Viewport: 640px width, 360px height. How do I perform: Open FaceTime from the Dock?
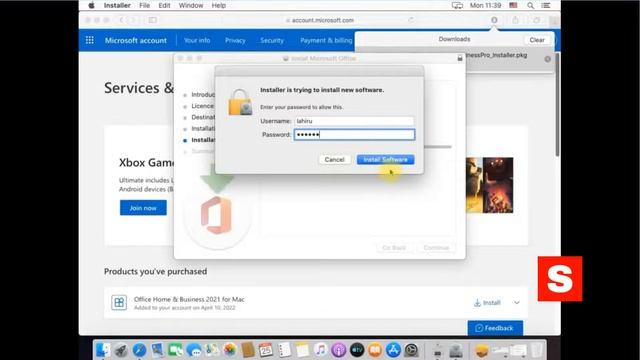tap(176, 350)
